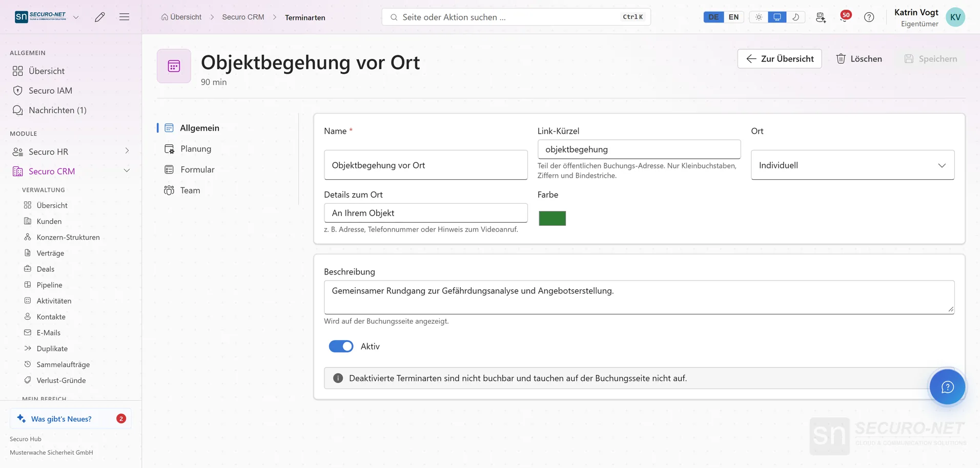980x468 pixels.
Task: Click the Löschen button
Action: point(859,59)
